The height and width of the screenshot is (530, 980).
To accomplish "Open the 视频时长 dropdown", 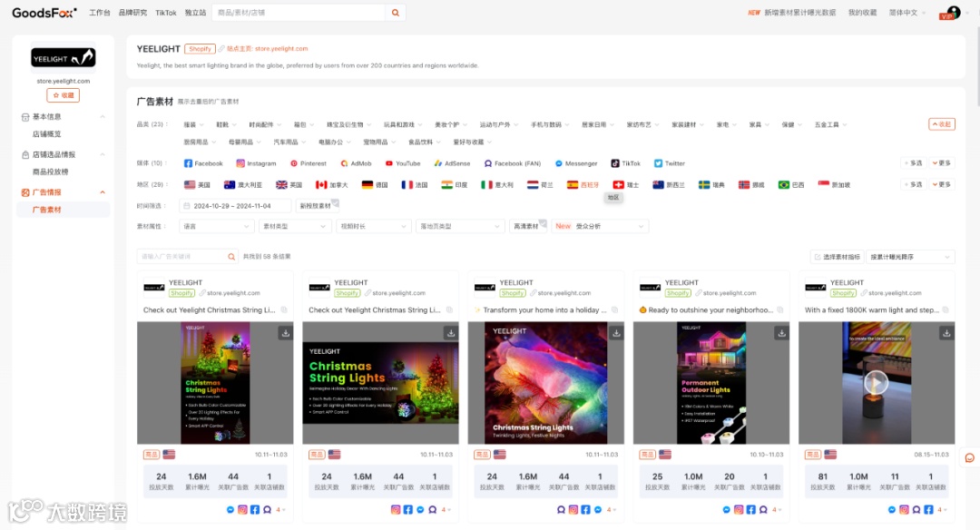I will point(373,226).
